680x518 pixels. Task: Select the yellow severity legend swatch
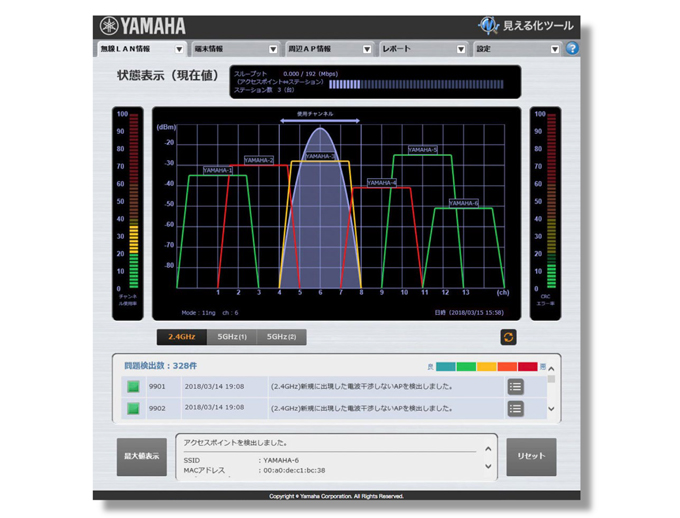[487, 367]
